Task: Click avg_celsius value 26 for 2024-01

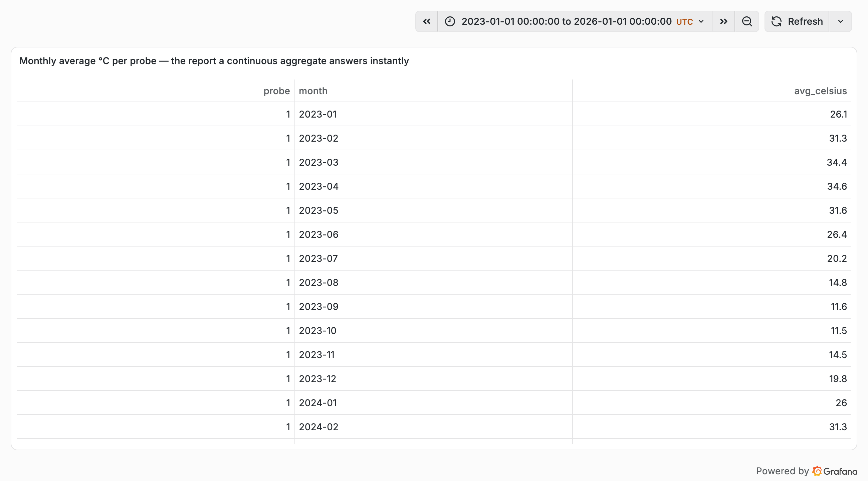Action: [x=841, y=403]
